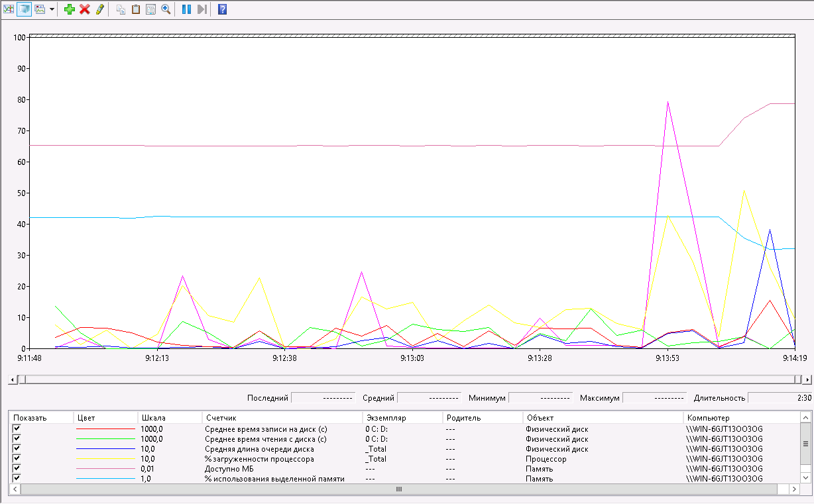Open Help with the question mark icon

222,9
